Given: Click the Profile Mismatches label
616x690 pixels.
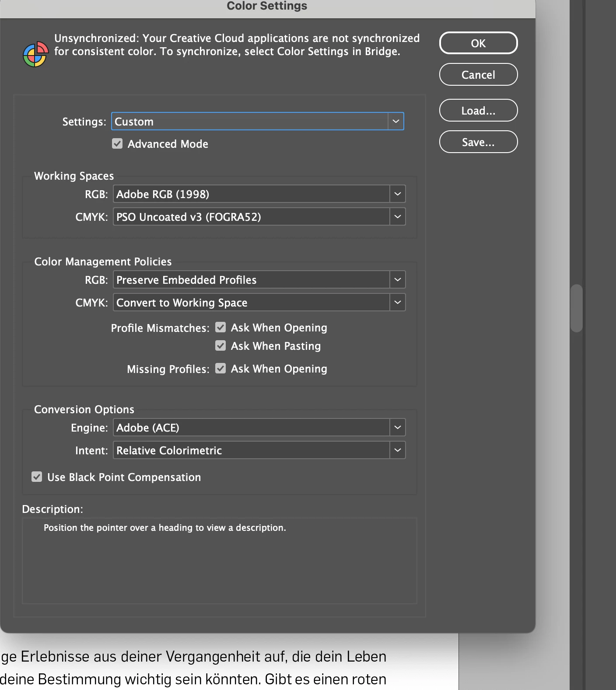Looking at the screenshot, I should [x=160, y=328].
